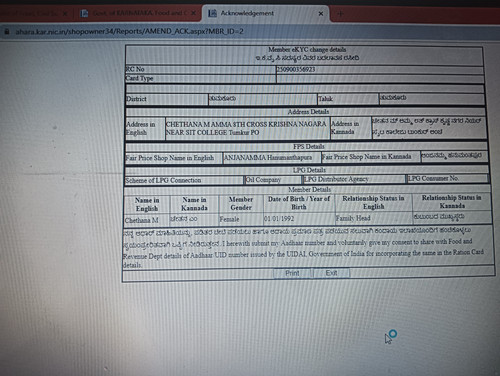Click Relationship Status in Kannada header
The image size is (500, 376).
452,202
